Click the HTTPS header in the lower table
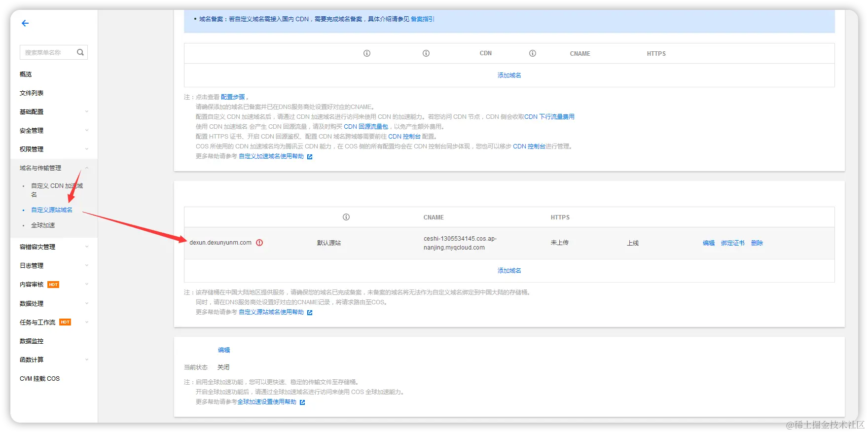 (x=560, y=217)
